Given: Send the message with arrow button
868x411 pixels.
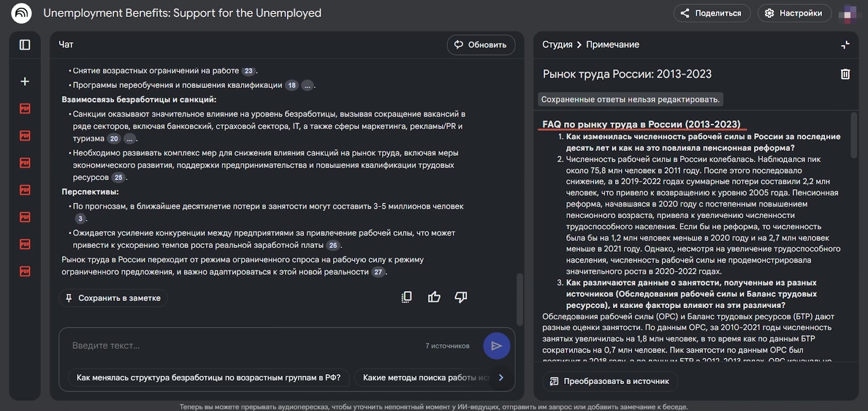Looking at the screenshot, I should (496, 346).
